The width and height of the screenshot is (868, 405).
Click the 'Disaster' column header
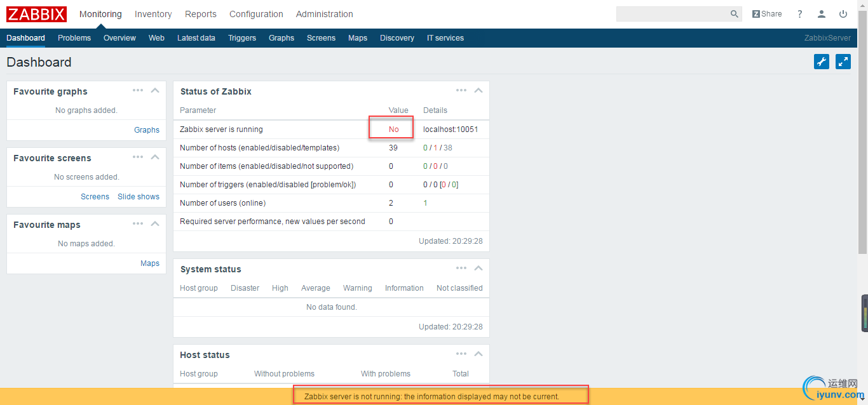245,288
